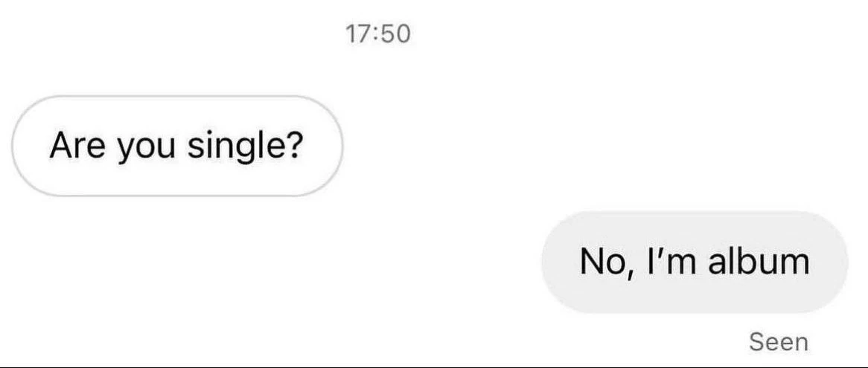The image size is (868, 368).
Task: Click the hour "17" in the timestamp
Action: tap(359, 33)
